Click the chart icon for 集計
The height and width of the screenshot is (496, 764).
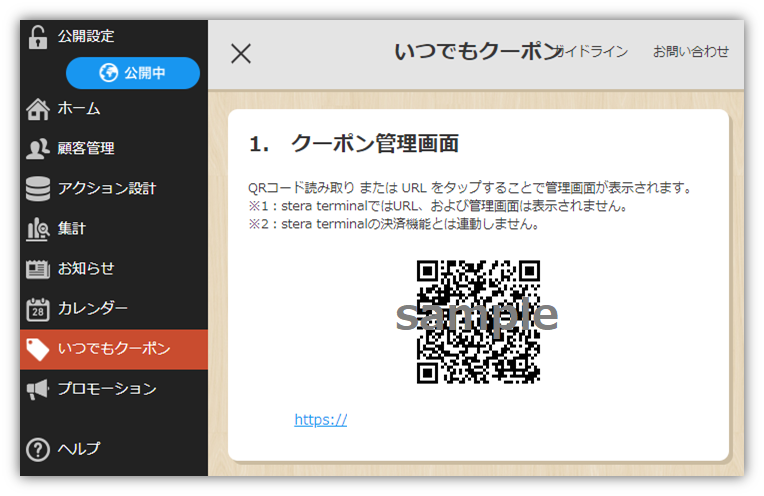pyautogui.click(x=38, y=229)
